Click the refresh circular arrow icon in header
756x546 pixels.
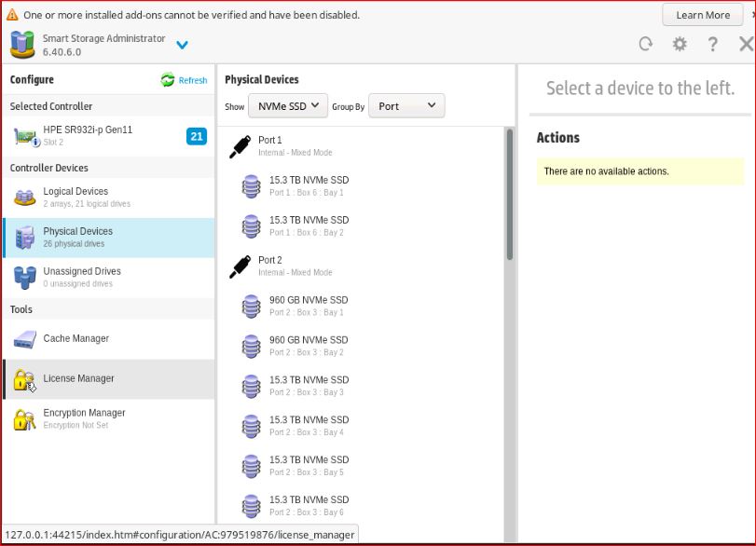(645, 44)
